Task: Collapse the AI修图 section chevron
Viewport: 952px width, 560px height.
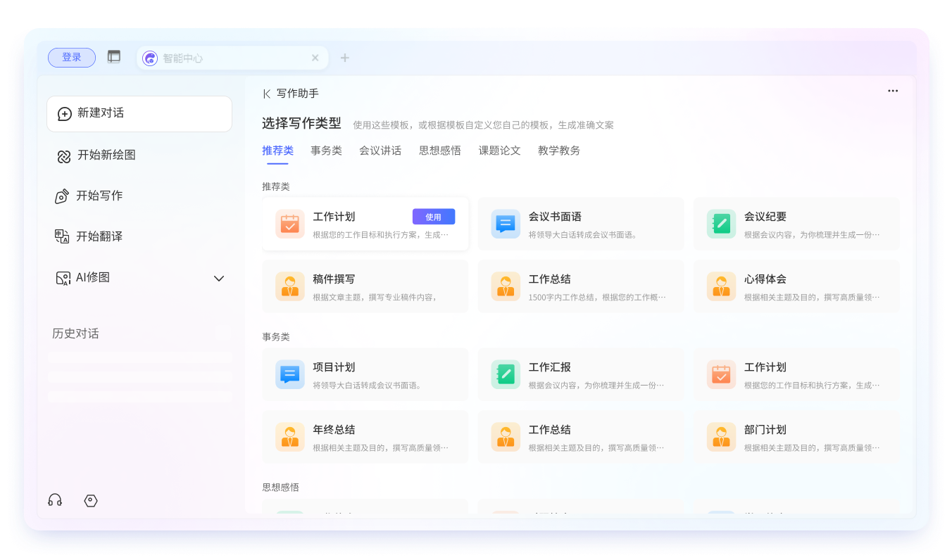Action: click(219, 278)
